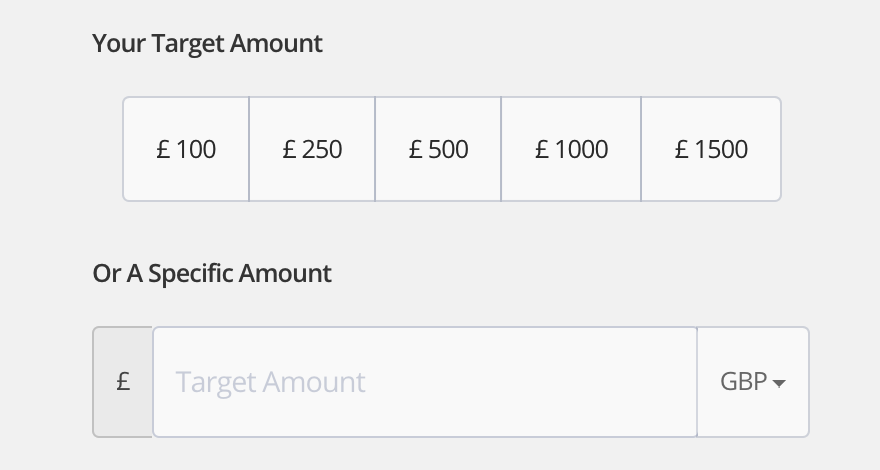Click the £ symbol prefix box
The width and height of the screenshot is (880, 470).
point(123,382)
